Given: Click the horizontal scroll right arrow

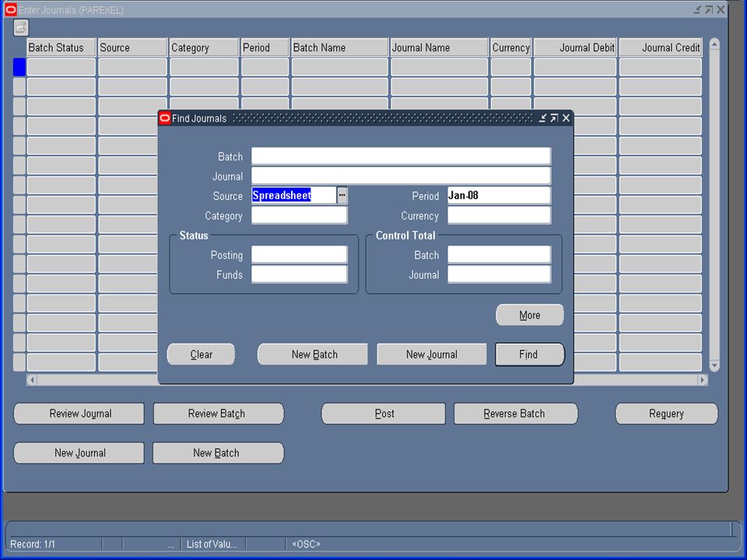Looking at the screenshot, I should [x=702, y=380].
